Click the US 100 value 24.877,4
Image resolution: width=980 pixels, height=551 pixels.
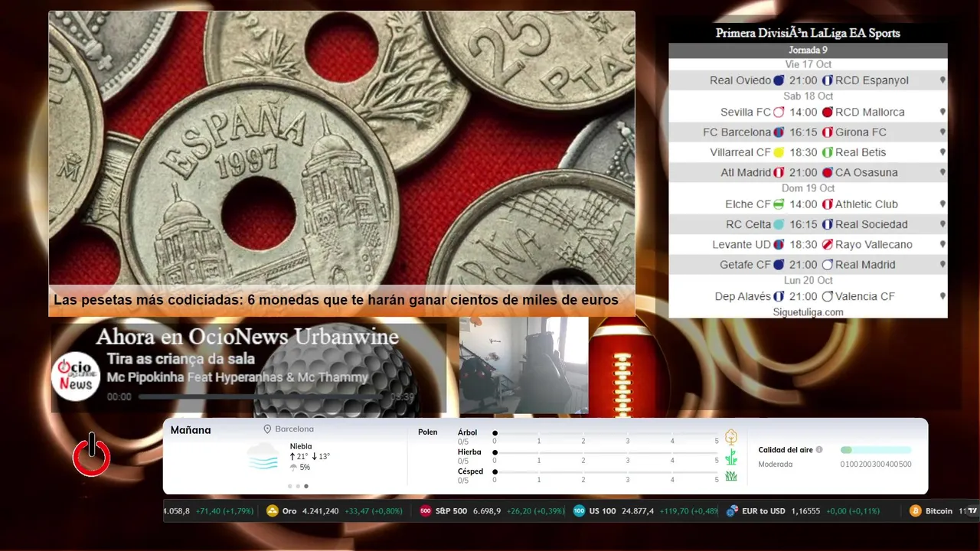[638, 511]
